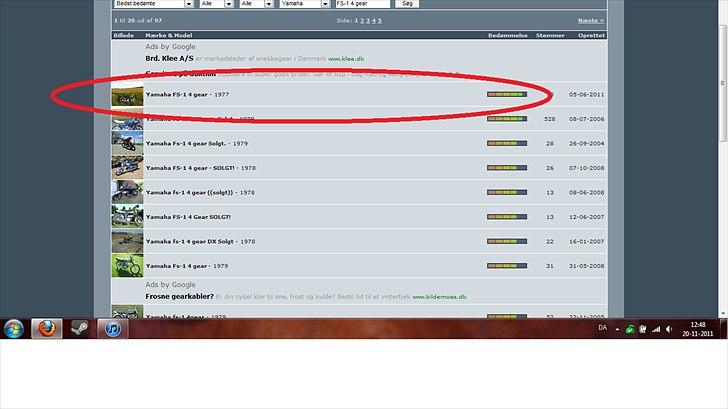Click thumbnail of 'Fs-1 4 gear Solgt. 1979'
Screen dimensions: 728x409
(x=127, y=143)
